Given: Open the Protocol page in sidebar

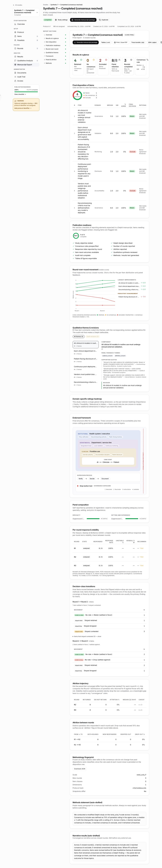Looking at the screenshot, I should 21,32.
